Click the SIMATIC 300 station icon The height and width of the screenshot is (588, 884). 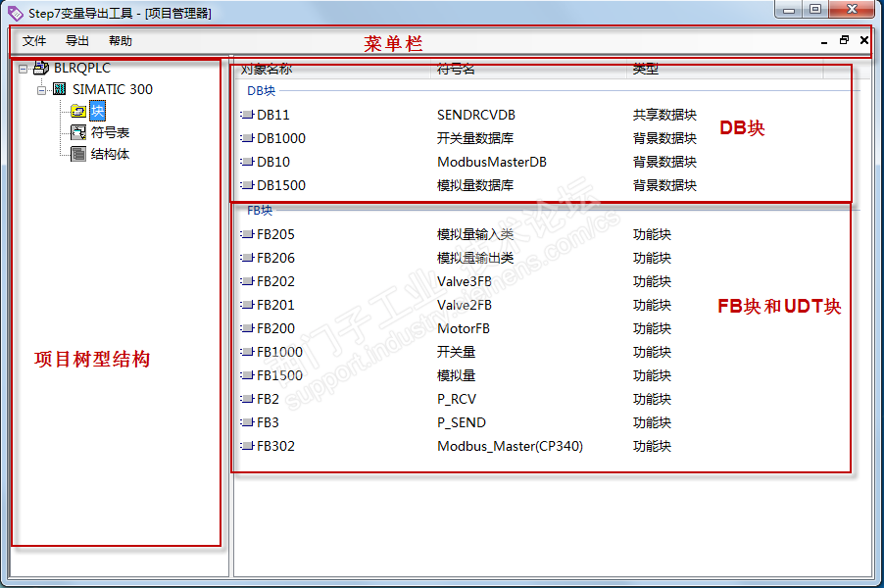[59, 89]
